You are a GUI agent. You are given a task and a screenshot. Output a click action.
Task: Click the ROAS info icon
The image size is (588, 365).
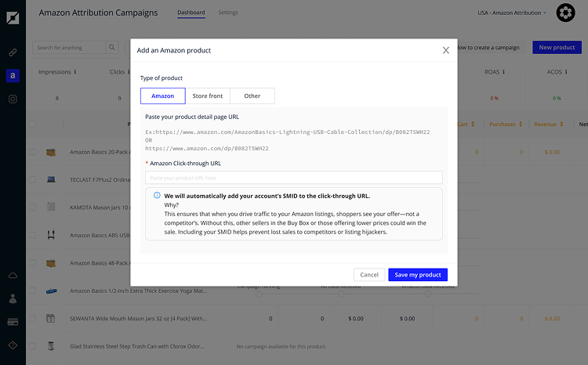[x=503, y=71]
